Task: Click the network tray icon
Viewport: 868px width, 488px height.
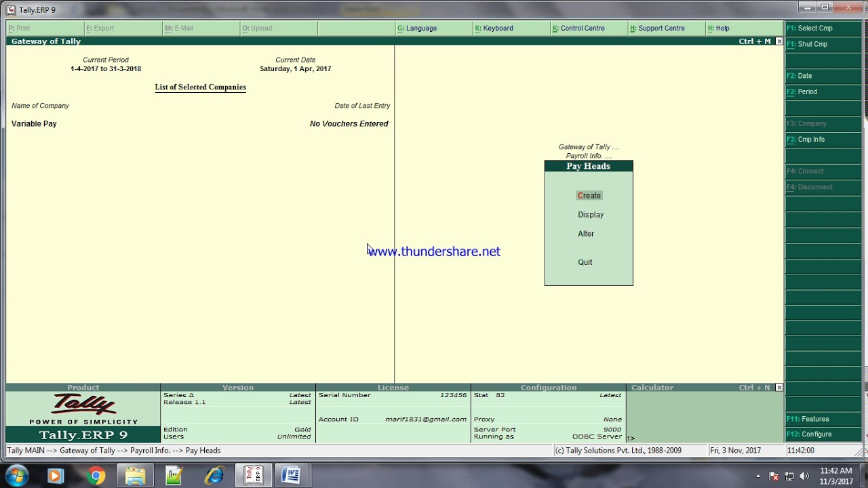Action: 789,476
